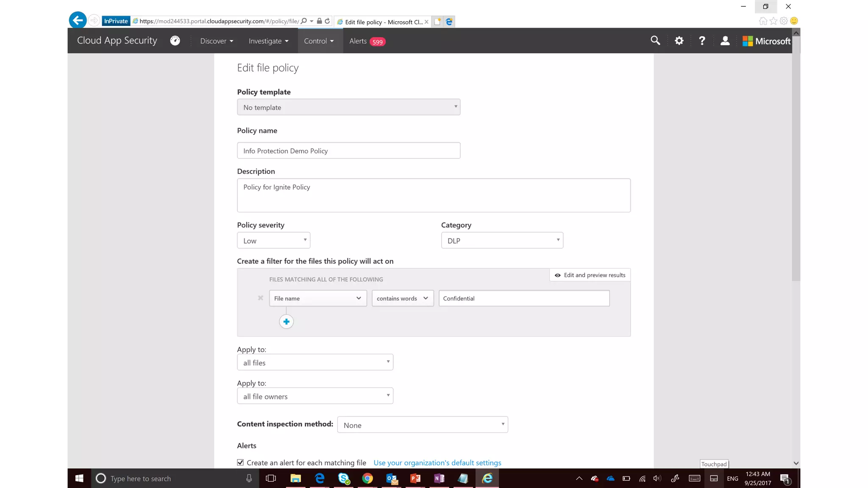Click Edit and preview results
Screen dimensions: 868x488
tap(590, 275)
